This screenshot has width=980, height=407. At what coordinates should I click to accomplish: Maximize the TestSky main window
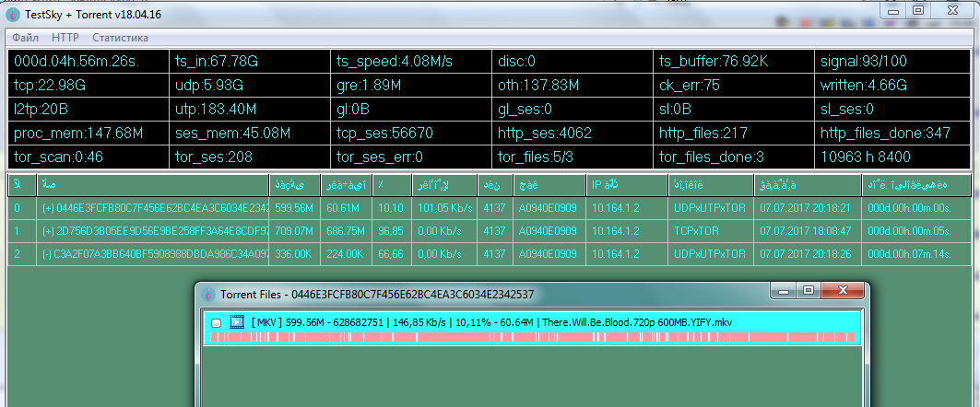click(917, 9)
